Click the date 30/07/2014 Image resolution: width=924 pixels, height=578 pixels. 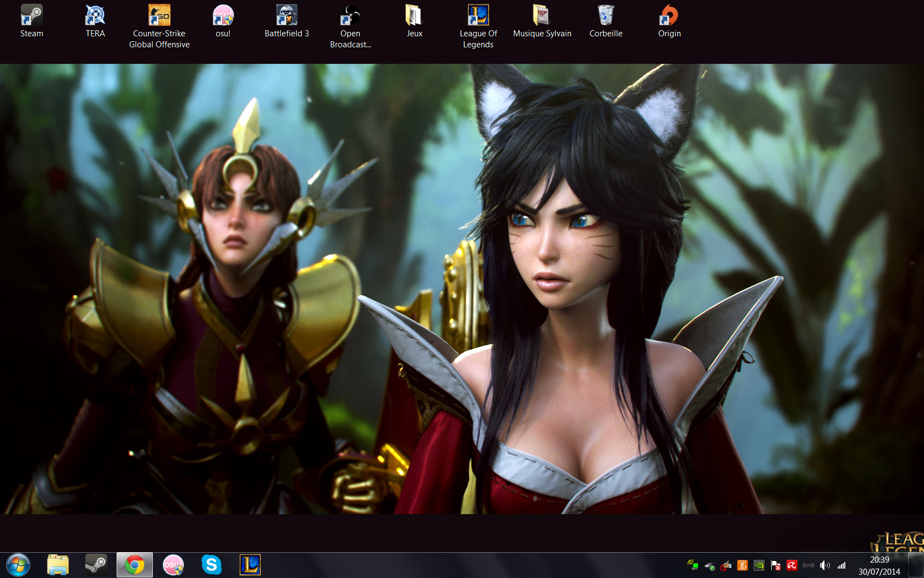(x=879, y=571)
